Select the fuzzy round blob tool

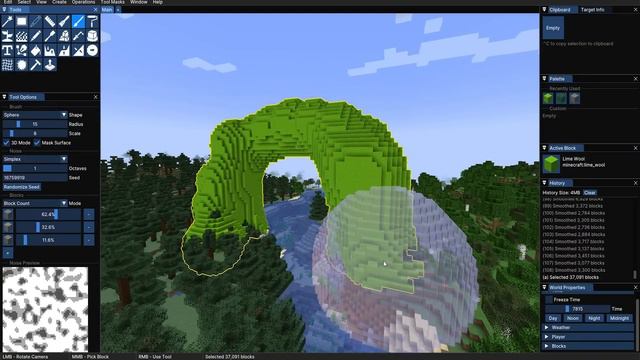(x=22, y=64)
